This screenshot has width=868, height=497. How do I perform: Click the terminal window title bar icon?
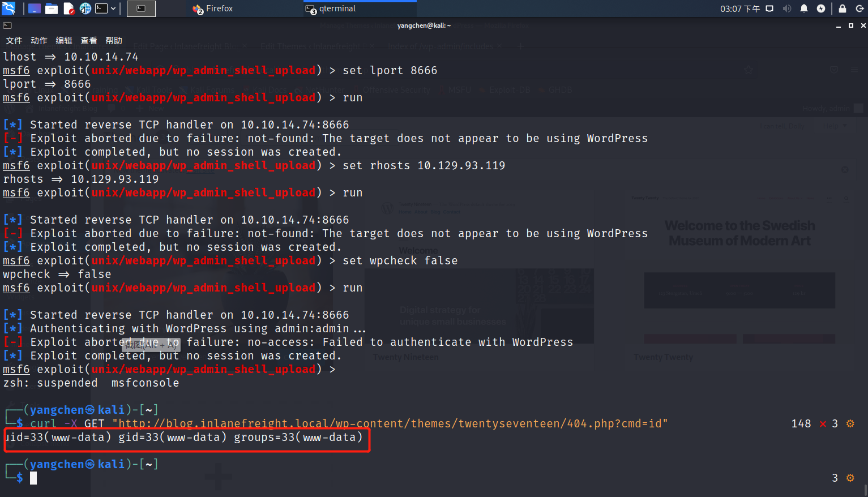[7, 25]
